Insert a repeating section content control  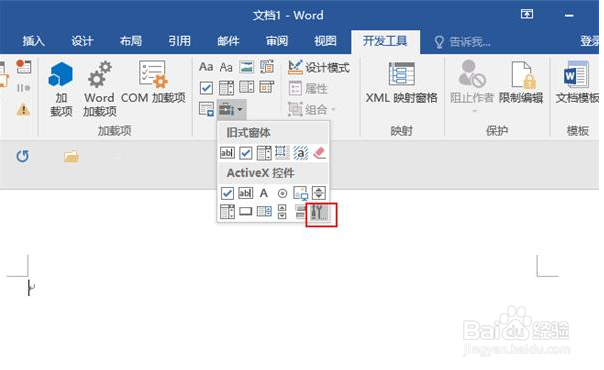click(206, 109)
